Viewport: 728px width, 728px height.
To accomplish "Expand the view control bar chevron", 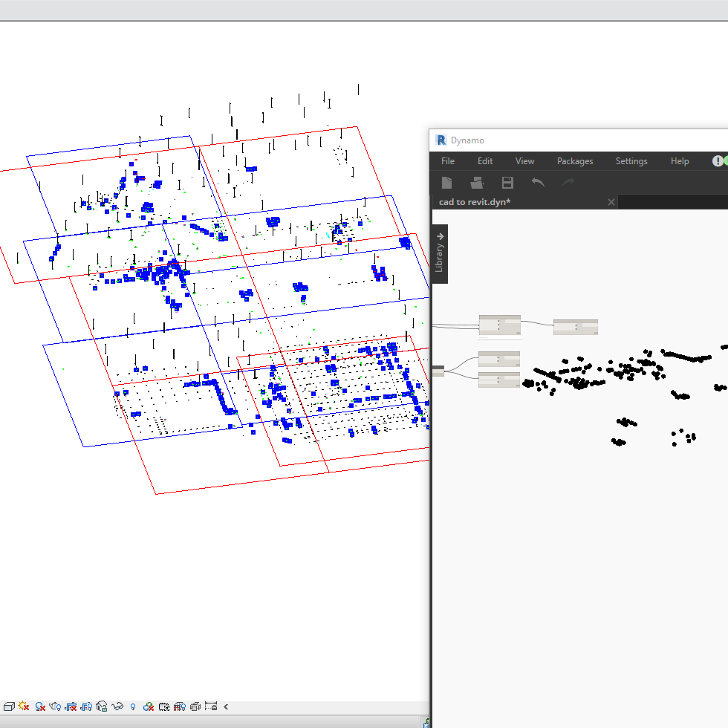I will pos(226,706).
